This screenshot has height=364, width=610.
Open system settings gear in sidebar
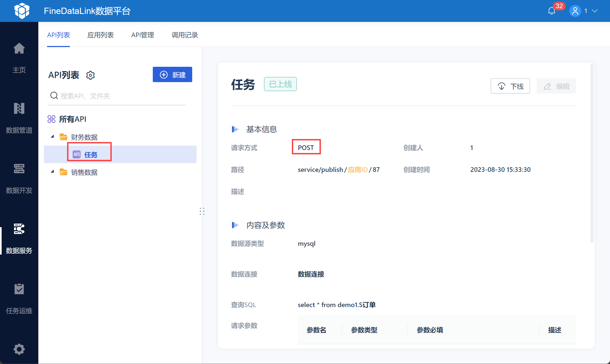pos(19,349)
